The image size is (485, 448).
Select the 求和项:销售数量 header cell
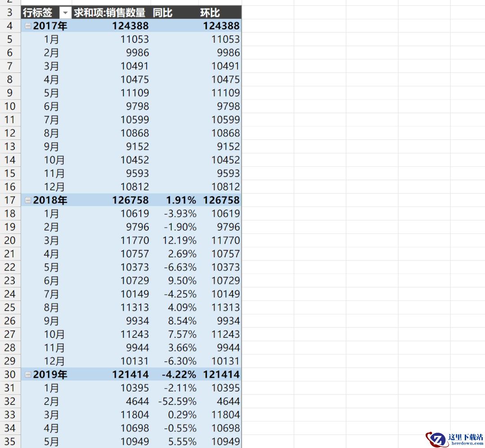(110, 13)
